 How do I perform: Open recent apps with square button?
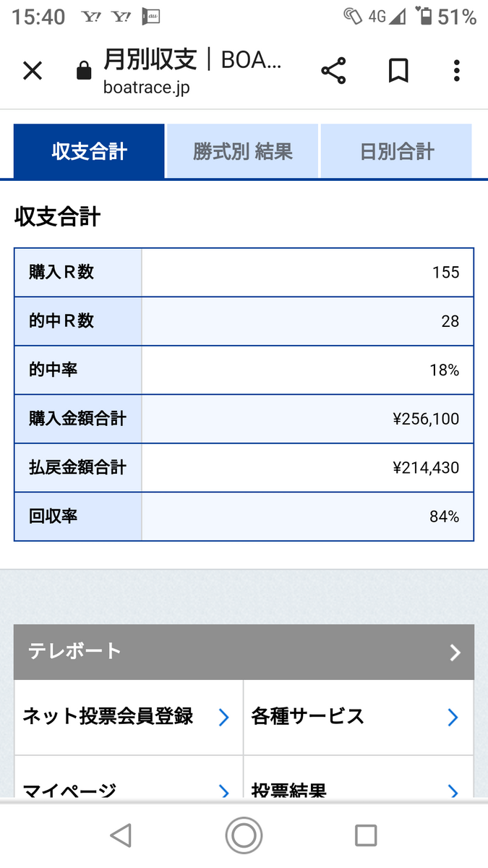point(366,835)
